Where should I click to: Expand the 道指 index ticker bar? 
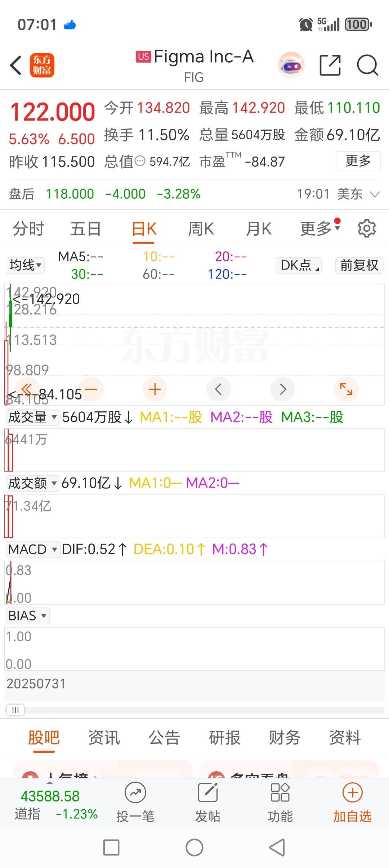click(x=50, y=783)
